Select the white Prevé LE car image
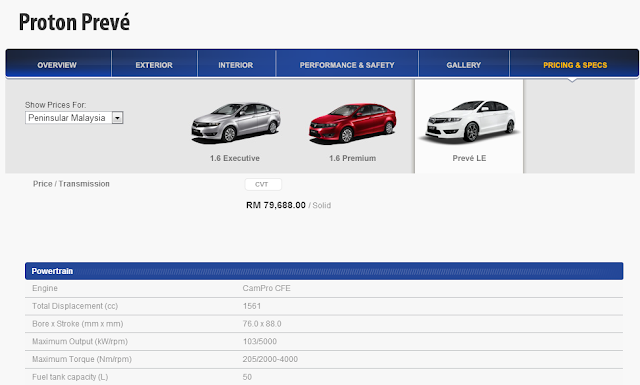 469,121
